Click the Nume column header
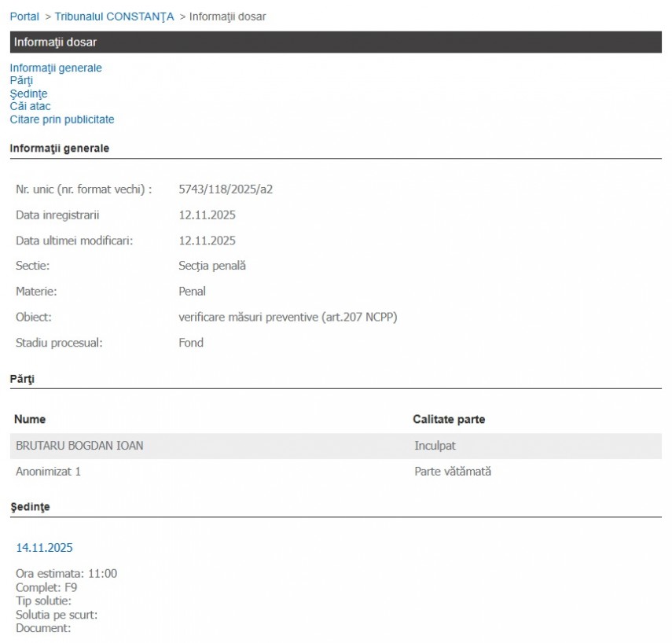The width and height of the screenshot is (672, 643). pyautogui.click(x=30, y=420)
